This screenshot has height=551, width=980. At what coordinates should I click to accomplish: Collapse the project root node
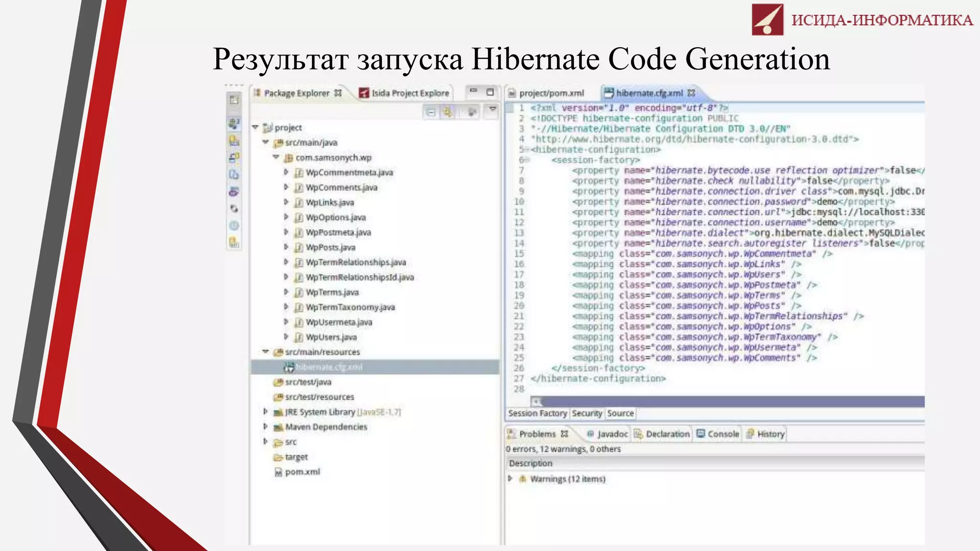click(255, 127)
